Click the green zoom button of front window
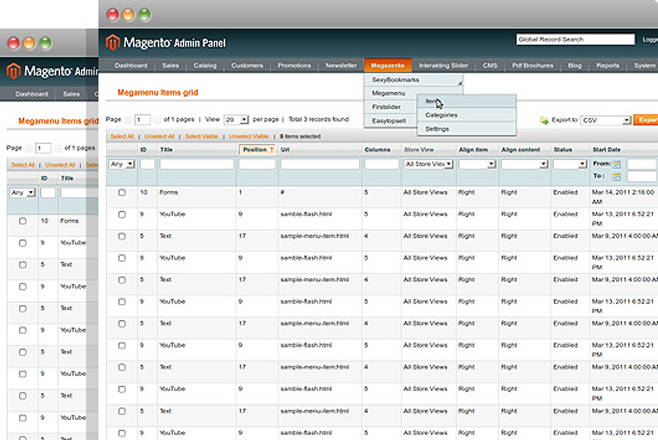Screen dimensions: 658x440 [x=145, y=15]
